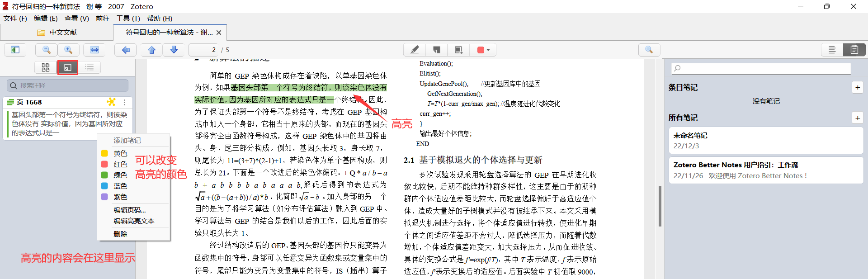Screen dimensions: 868x279
Task: Click the green highlighted text in PDF
Action: (290, 94)
